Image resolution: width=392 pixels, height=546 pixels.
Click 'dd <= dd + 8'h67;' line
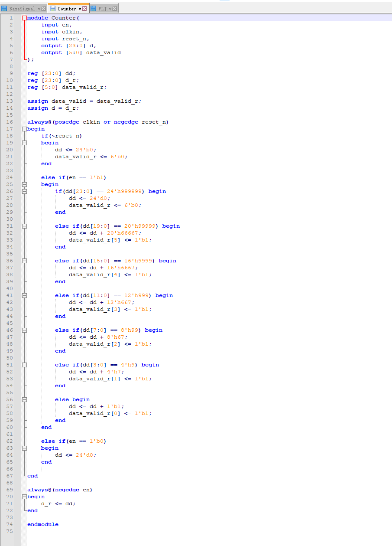coord(98,337)
